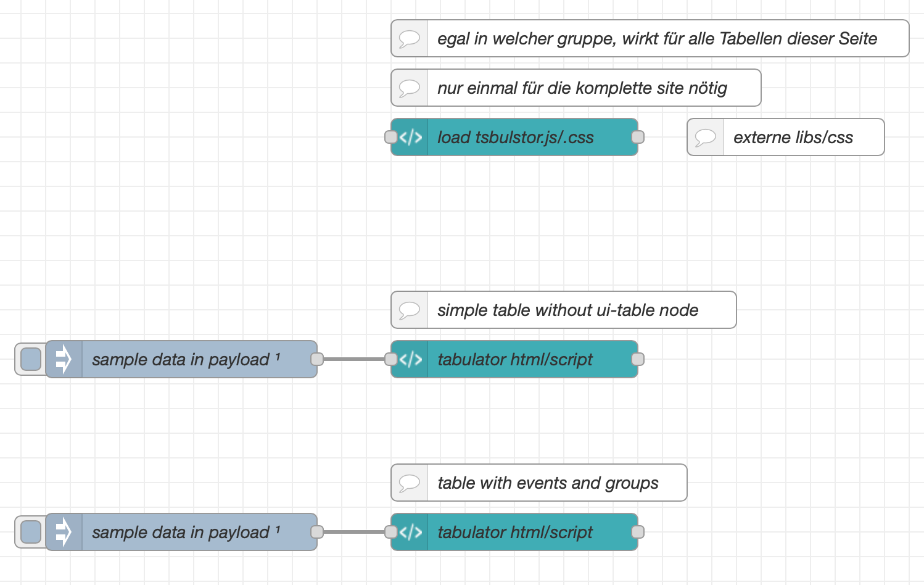The image size is (924, 585).
Task: Click the comment icon of 'table with events and groups'
Action: [x=410, y=483]
